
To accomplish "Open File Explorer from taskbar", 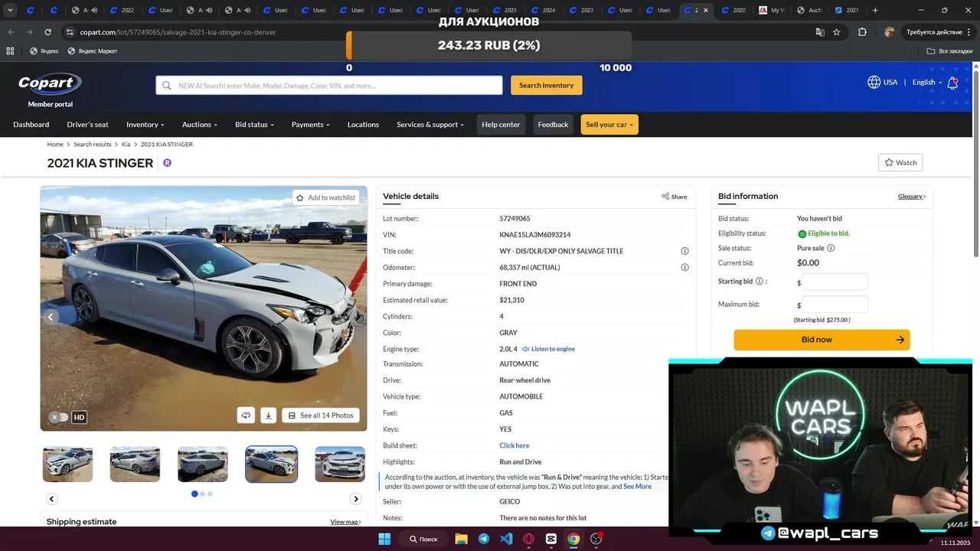I will pyautogui.click(x=461, y=539).
